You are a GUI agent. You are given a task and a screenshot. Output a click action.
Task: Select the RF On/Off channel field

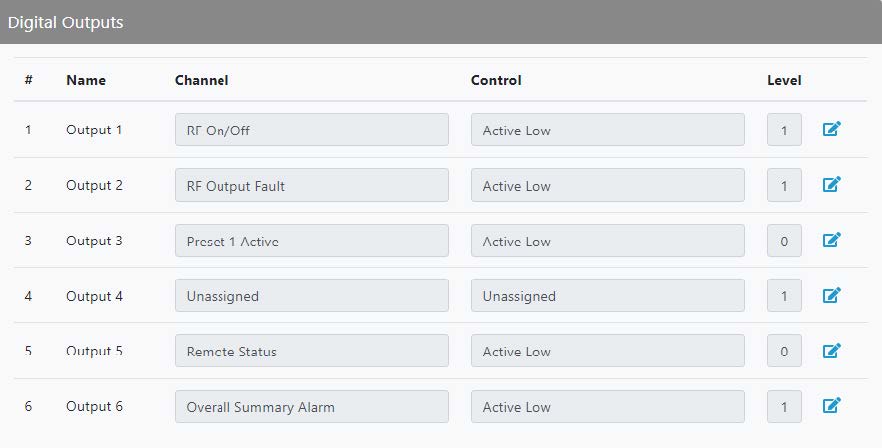coord(311,130)
